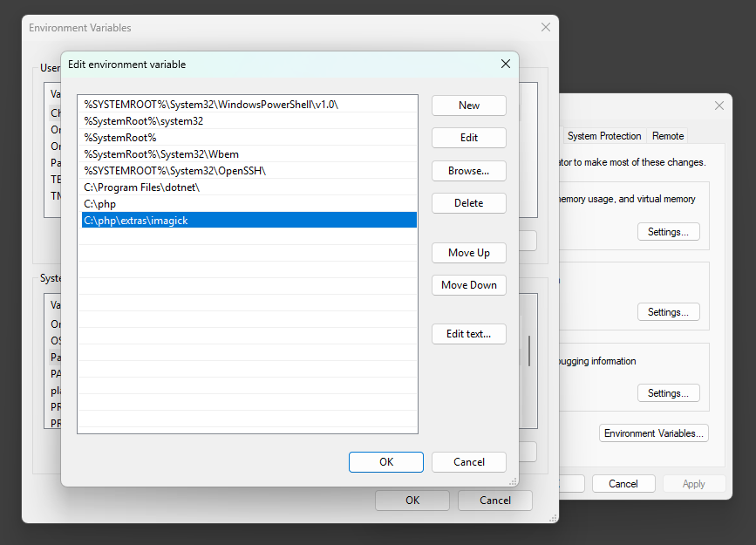756x545 pixels.
Task: Delete the selected path entry
Action: (x=468, y=203)
